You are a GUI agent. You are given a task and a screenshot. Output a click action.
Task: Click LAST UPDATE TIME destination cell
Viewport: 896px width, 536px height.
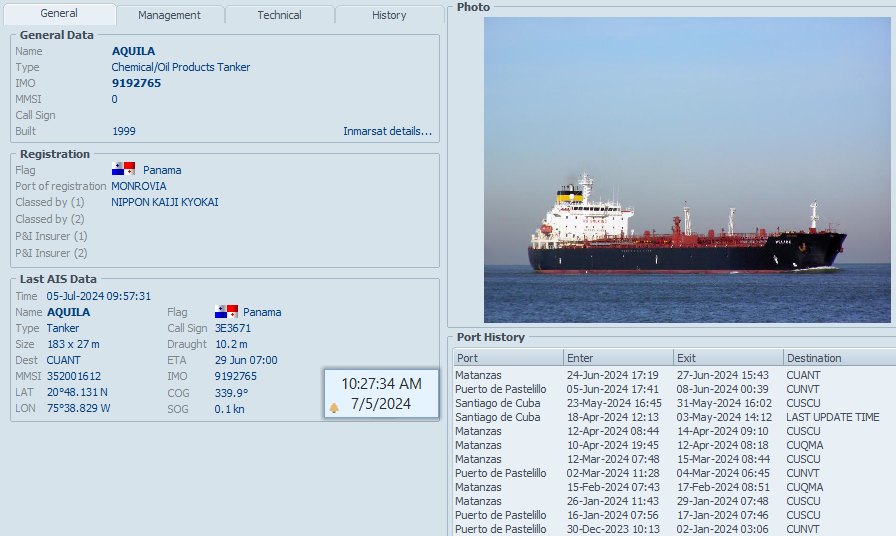point(833,417)
